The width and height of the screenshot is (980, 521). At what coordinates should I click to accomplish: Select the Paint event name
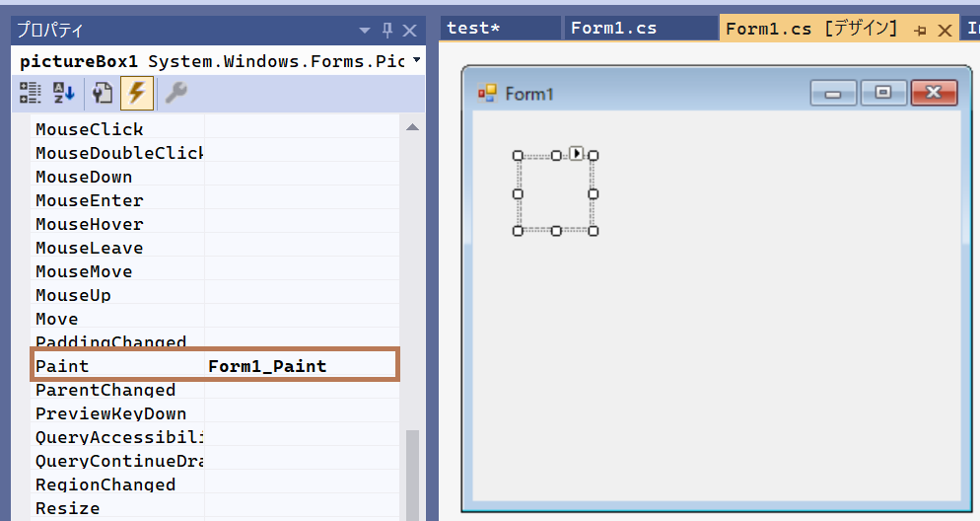pyautogui.click(x=62, y=366)
